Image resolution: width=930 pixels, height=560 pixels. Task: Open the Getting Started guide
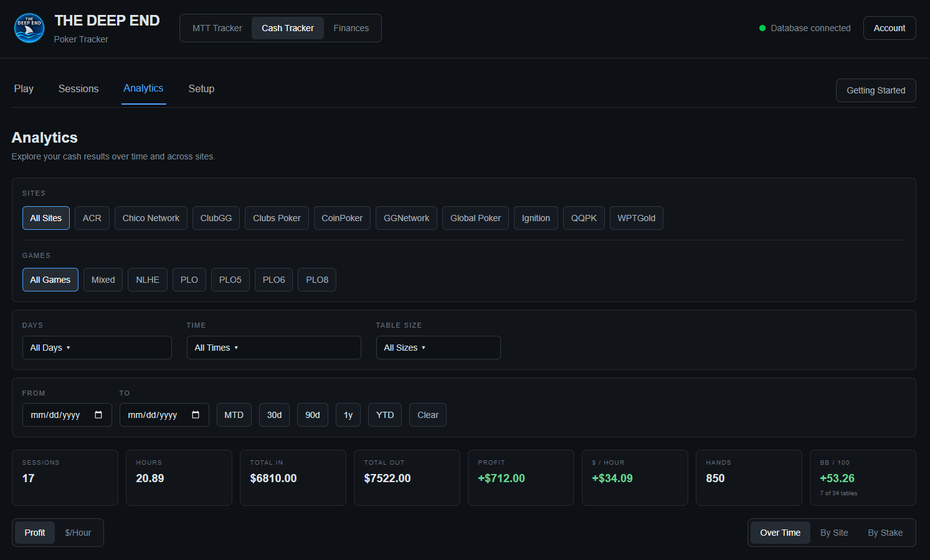click(876, 90)
